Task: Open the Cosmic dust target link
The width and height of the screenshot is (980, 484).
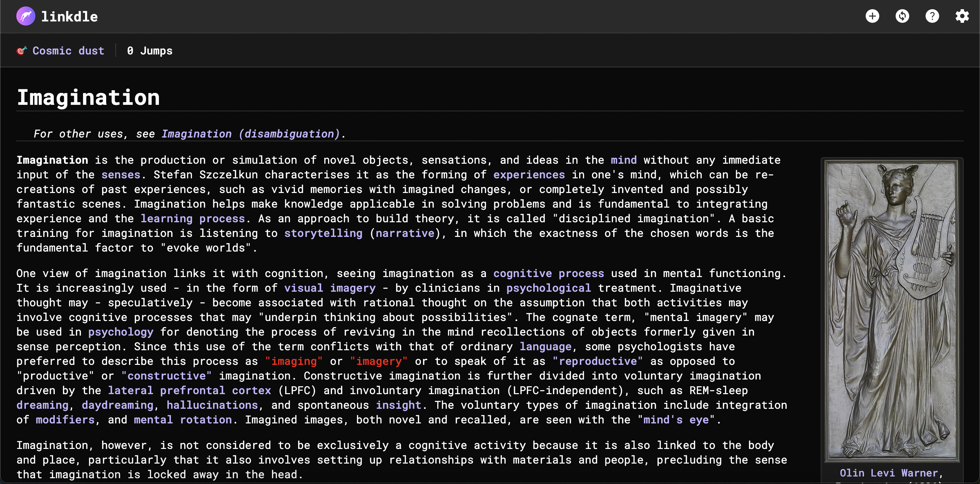Action: click(68, 51)
